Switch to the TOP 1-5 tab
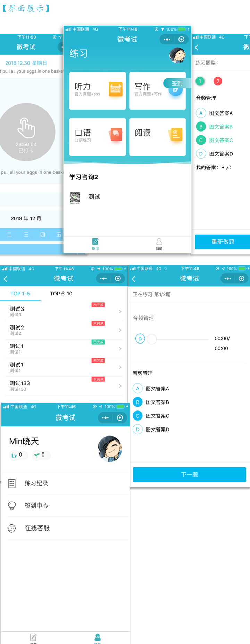Image resolution: width=250 pixels, height=644 pixels. (x=20, y=294)
